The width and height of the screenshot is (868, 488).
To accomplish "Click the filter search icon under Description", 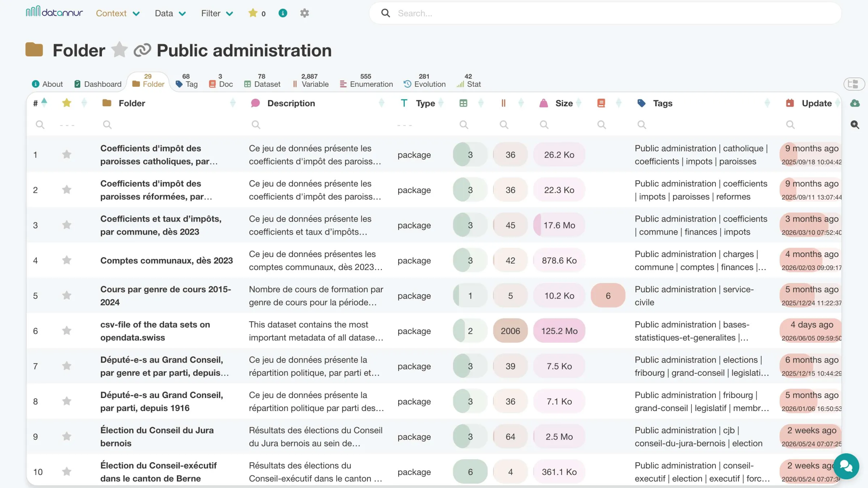I will click(256, 125).
